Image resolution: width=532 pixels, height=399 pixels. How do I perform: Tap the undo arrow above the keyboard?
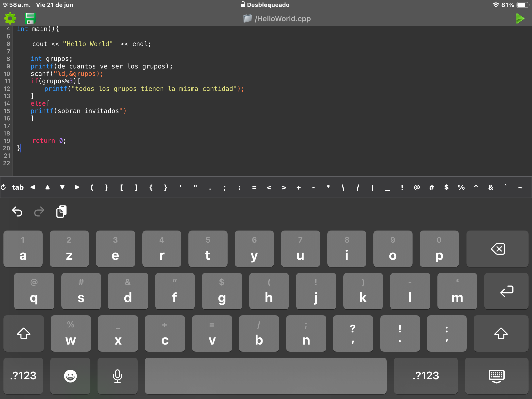(x=17, y=212)
